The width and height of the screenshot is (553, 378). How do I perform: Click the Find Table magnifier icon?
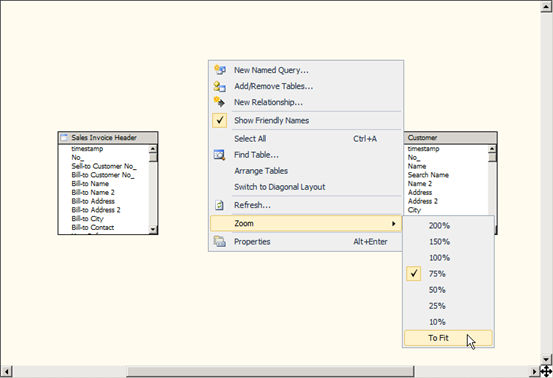click(220, 155)
